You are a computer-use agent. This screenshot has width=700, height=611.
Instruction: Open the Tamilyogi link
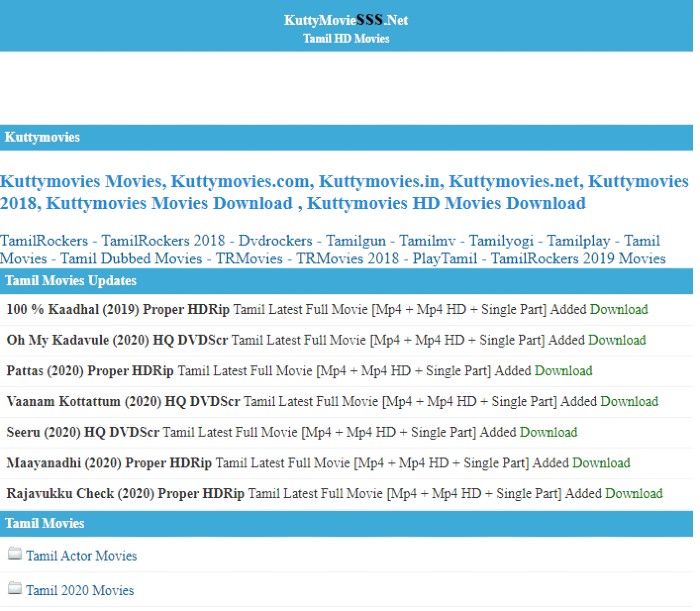(501, 241)
